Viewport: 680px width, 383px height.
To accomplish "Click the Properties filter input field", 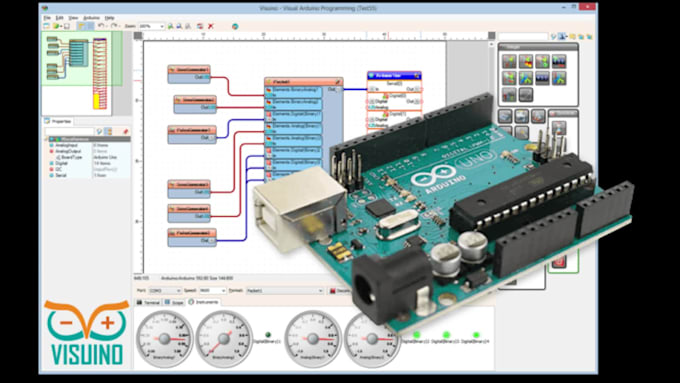I will (x=69, y=131).
